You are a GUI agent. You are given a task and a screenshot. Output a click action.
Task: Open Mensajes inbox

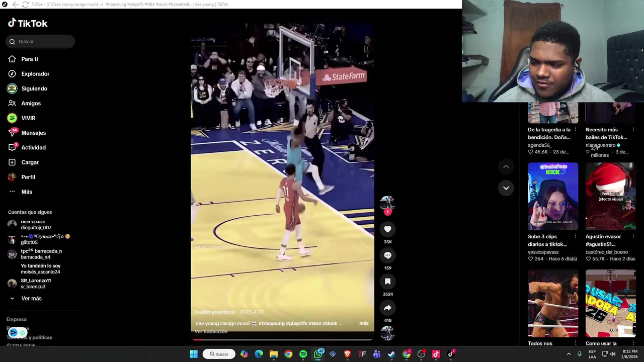tap(33, 133)
